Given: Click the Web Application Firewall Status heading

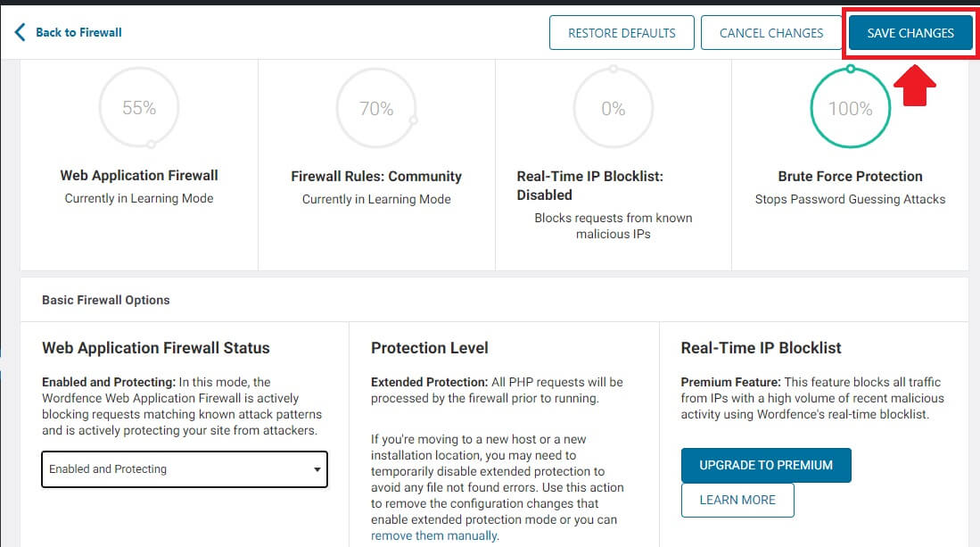Looking at the screenshot, I should pyautogui.click(x=156, y=348).
